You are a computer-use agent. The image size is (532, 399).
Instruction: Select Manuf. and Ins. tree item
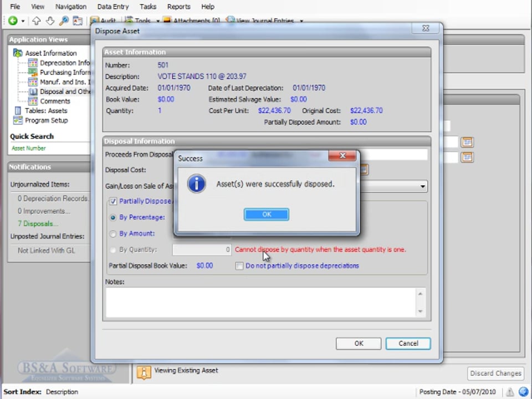64,82
